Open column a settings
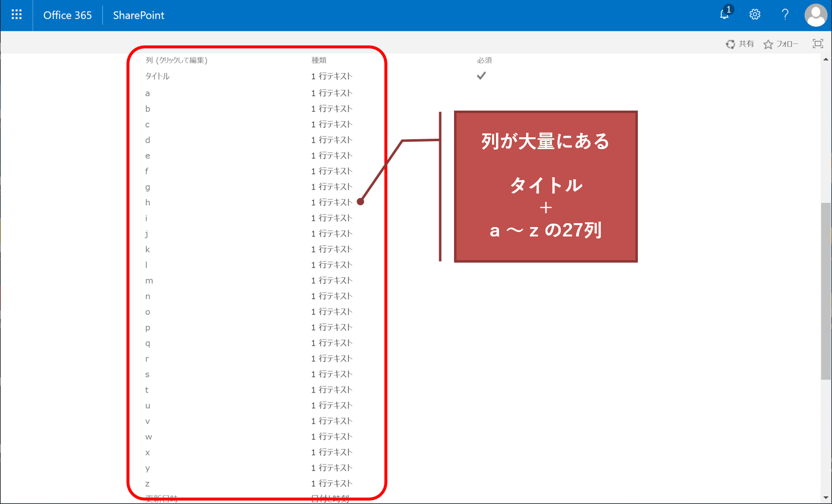The width and height of the screenshot is (832, 504). [147, 93]
